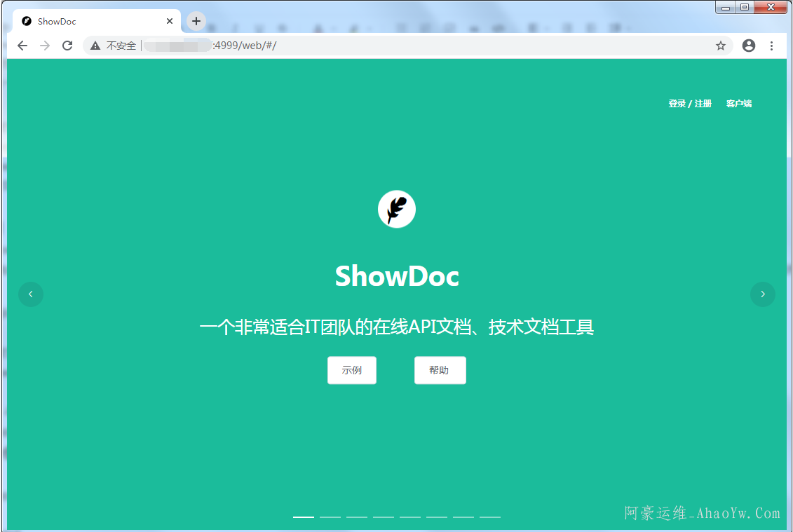This screenshot has height=532, width=793.
Task: Open Chrome three-dot menu
Action: coord(772,46)
